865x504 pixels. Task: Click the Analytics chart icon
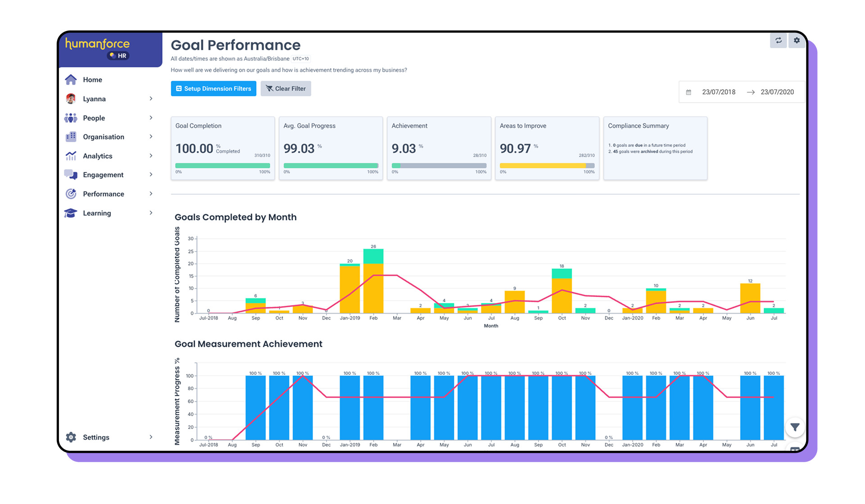(71, 156)
